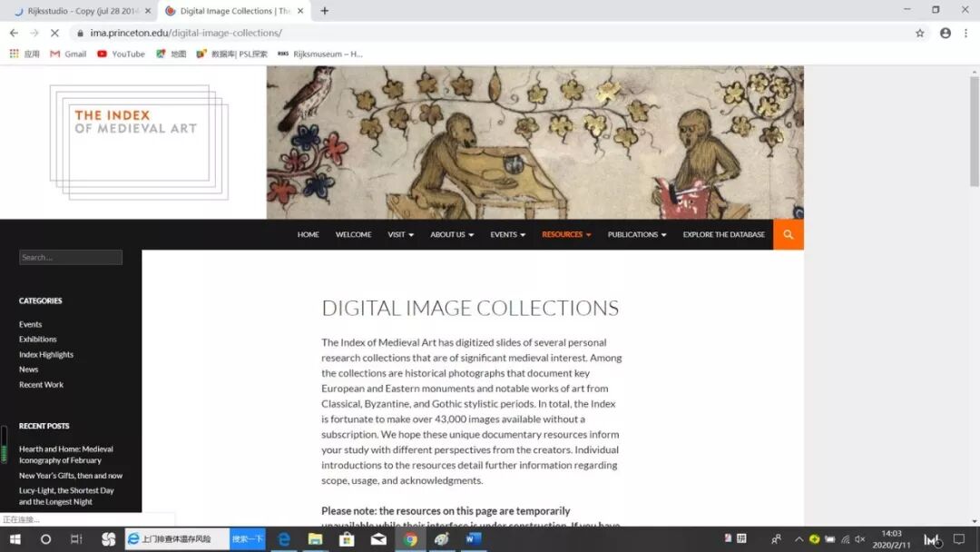Image resolution: width=980 pixels, height=552 pixels.
Task: Go to the Home menu item
Action: 309,234
